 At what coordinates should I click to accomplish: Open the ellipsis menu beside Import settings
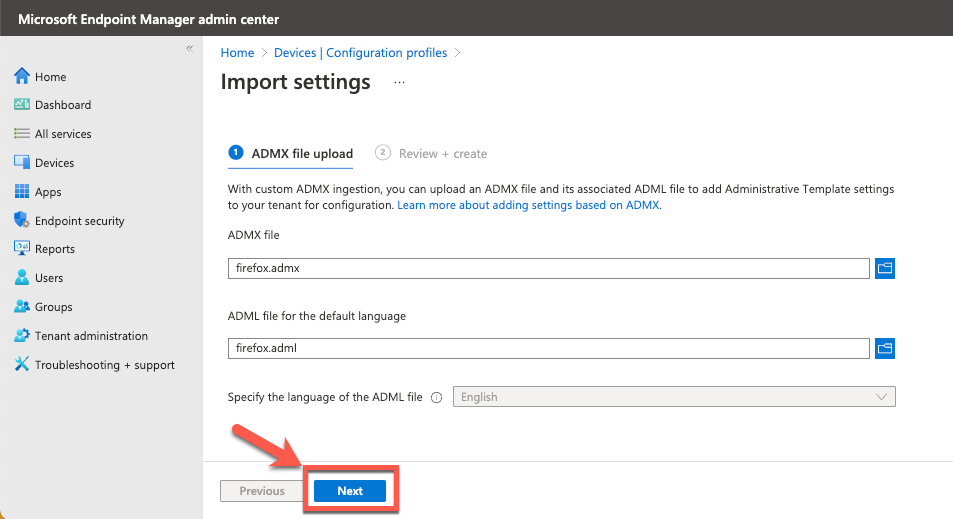(399, 83)
